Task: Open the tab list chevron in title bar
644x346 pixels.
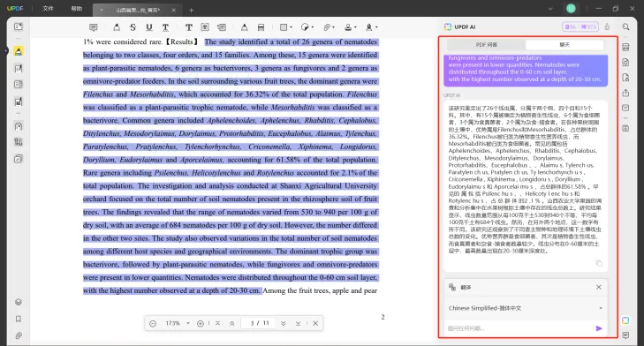Action: click(x=550, y=9)
